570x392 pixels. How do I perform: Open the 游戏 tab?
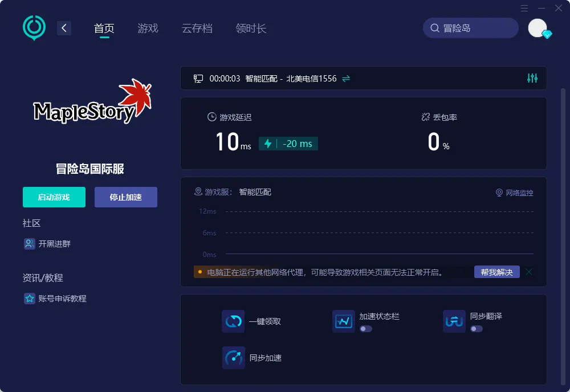click(x=148, y=28)
